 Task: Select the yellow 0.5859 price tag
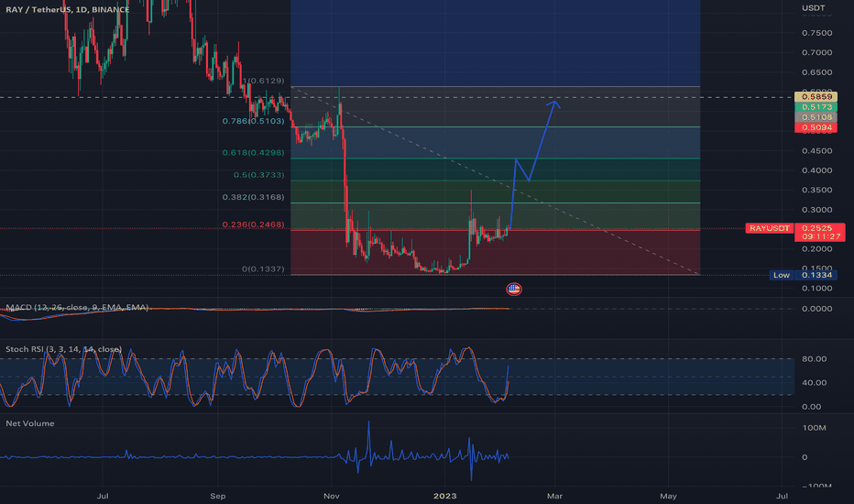[x=816, y=97]
